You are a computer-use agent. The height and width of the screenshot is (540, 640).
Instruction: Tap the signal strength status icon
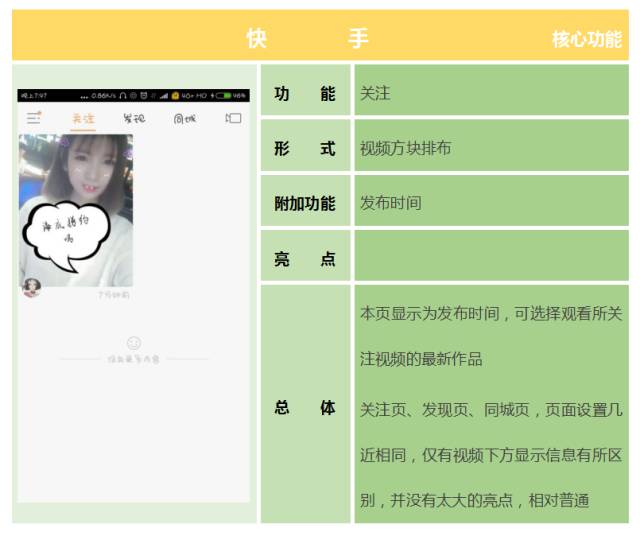164,96
